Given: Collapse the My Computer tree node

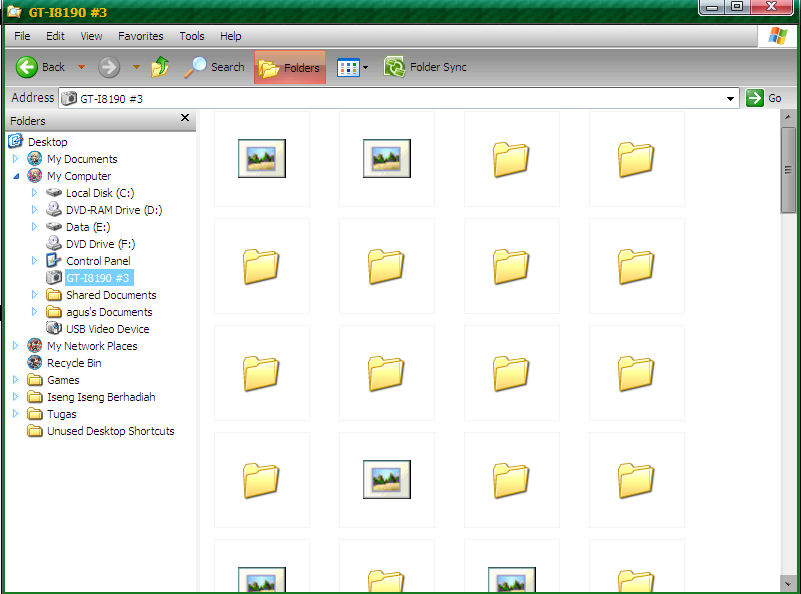Looking at the screenshot, I should (x=16, y=176).
